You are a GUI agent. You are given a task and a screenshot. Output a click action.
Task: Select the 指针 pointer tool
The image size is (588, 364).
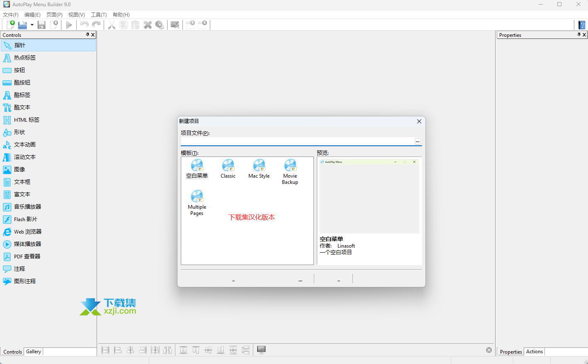(49, 45)
